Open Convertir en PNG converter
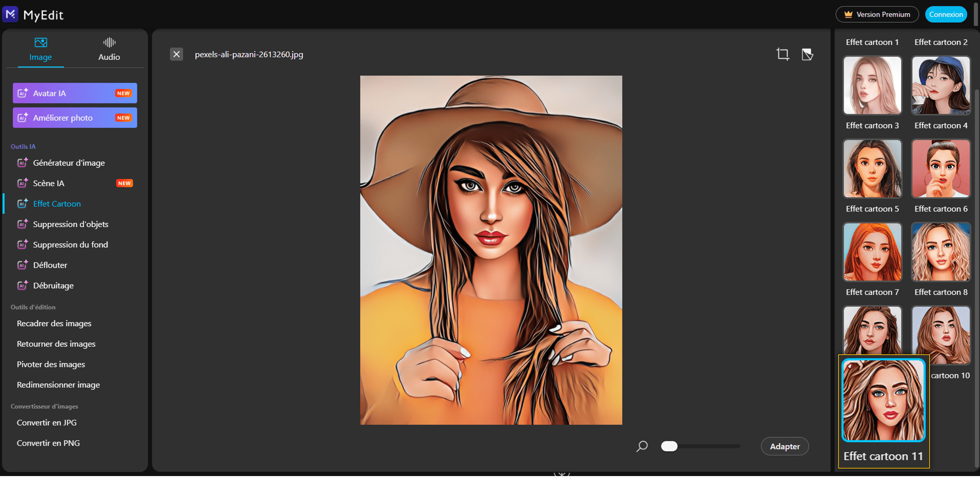980x479 pixels. [48, 443]
